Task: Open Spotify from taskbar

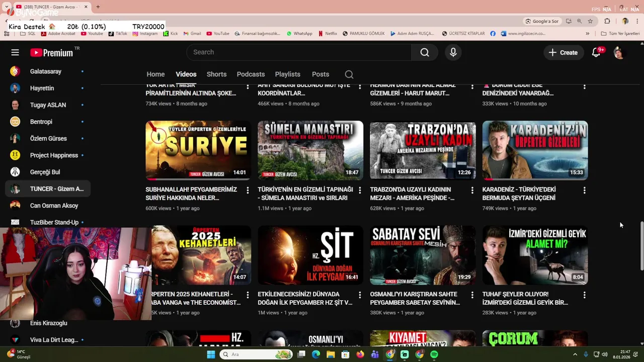Action: (x=434, y=354)
